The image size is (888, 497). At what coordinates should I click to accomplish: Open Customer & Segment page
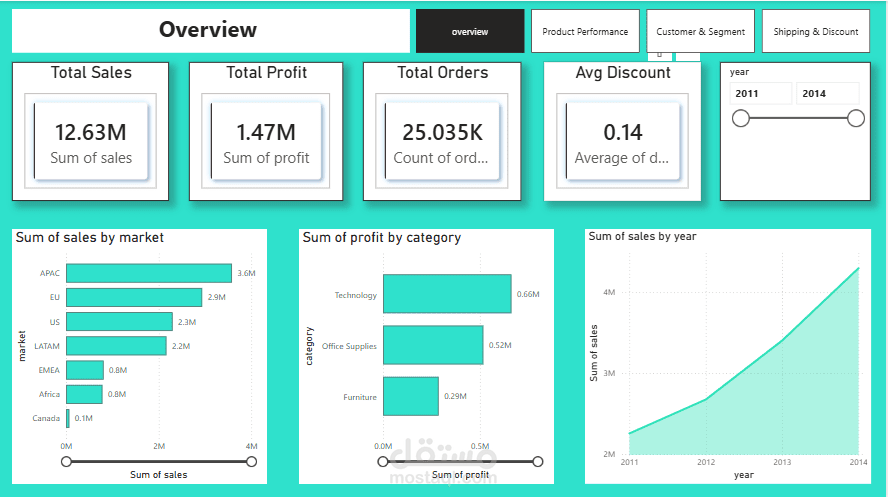point(701,31)
